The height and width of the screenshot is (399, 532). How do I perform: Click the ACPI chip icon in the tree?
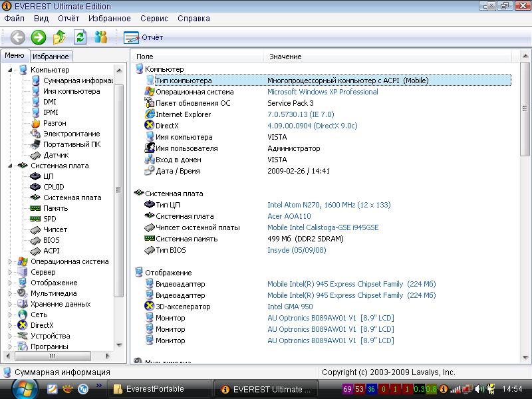click(x=35, y=251)
